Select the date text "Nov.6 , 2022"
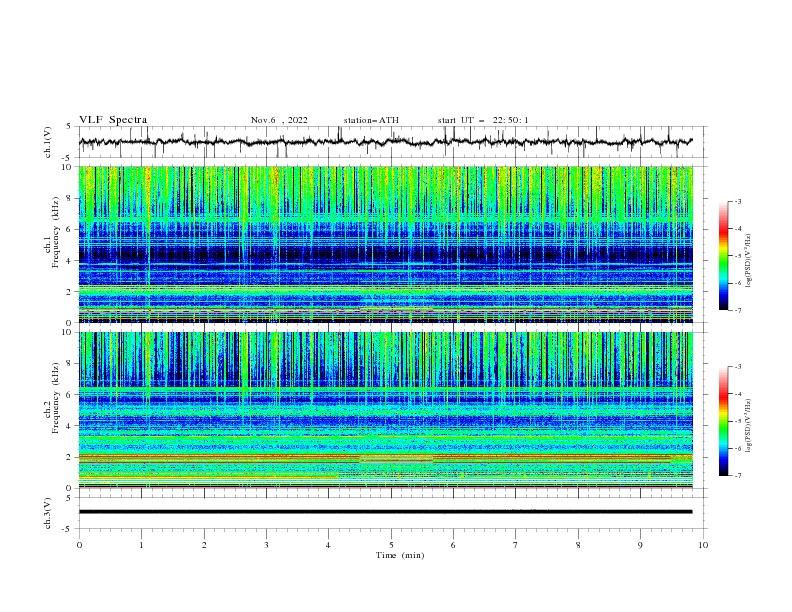 [x=279, y=120]
